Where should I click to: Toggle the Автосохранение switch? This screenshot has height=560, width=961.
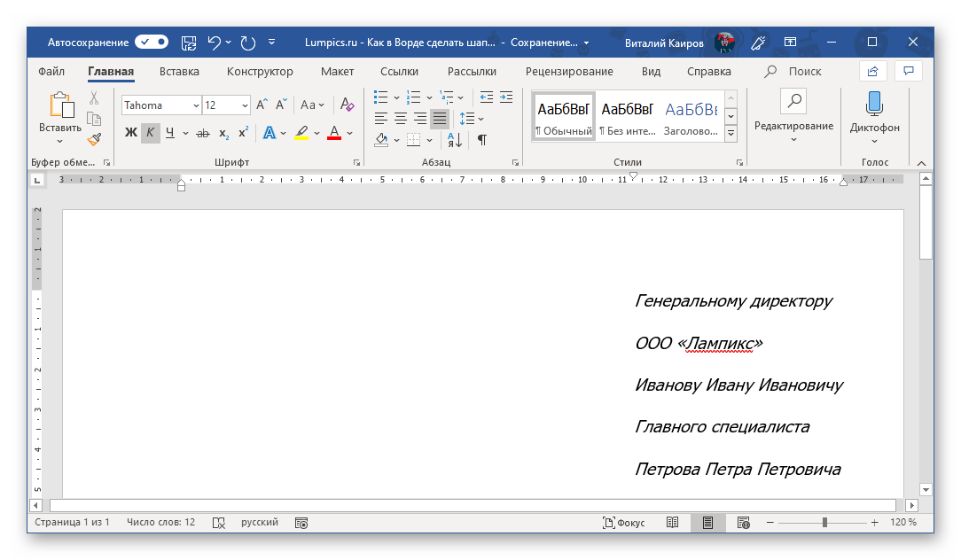pos(152,42)
